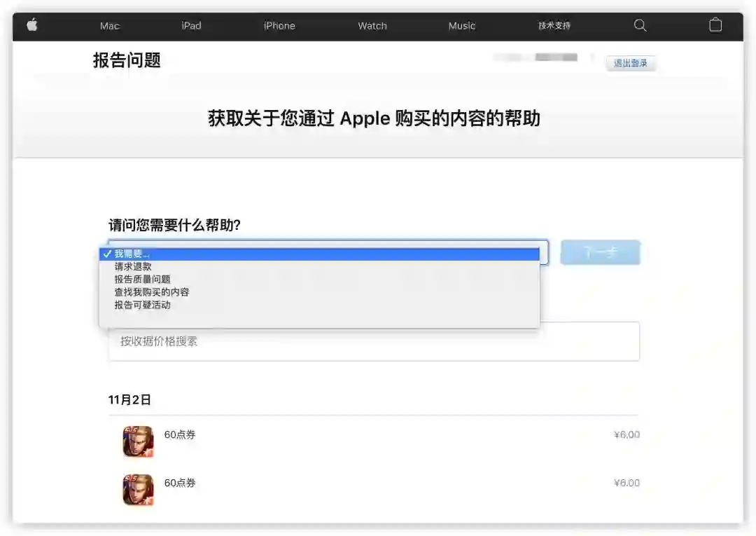The height and width of the screenshot is (536, 756).
Task: Open the shopping bag icon
Action: click(715, 25)
